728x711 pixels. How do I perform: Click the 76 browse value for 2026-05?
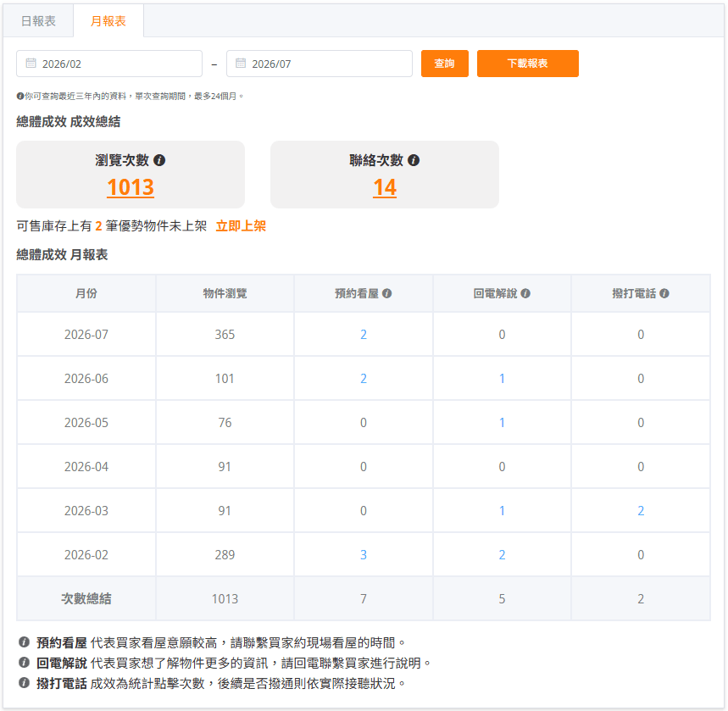[225, 423]
